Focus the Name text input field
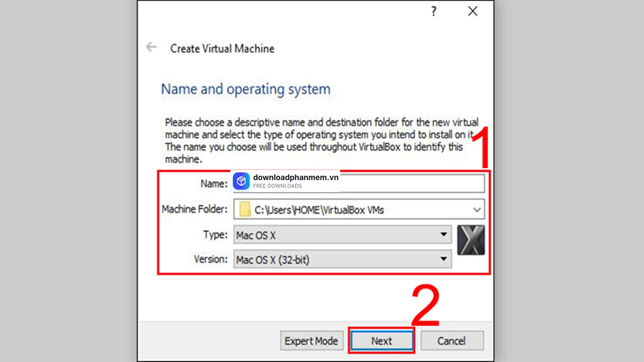Viewport: 644px width, 362px height. click(x=413, y=184)
